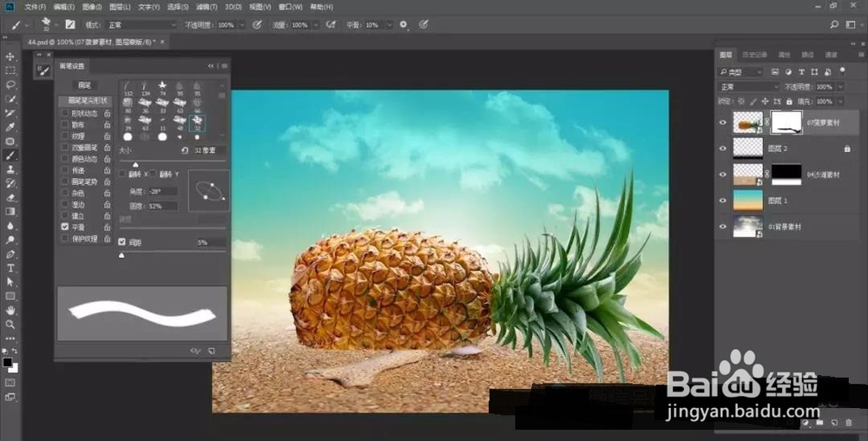Click the spacing slider handle

pos(122,255)
